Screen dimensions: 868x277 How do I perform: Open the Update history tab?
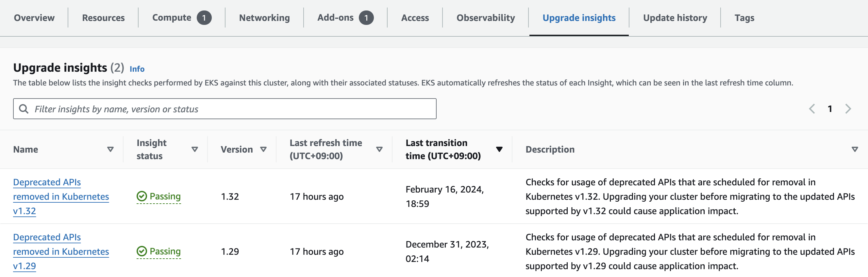point(675,18)
